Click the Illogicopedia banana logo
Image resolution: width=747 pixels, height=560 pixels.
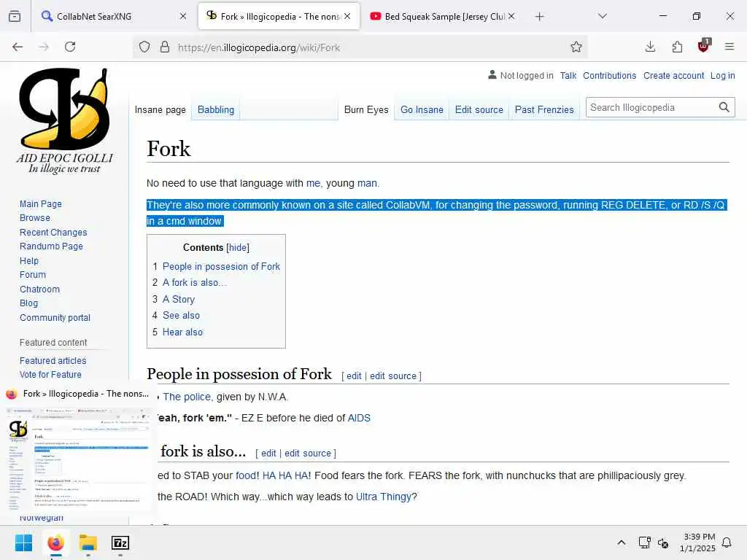(x=65, y=122)
